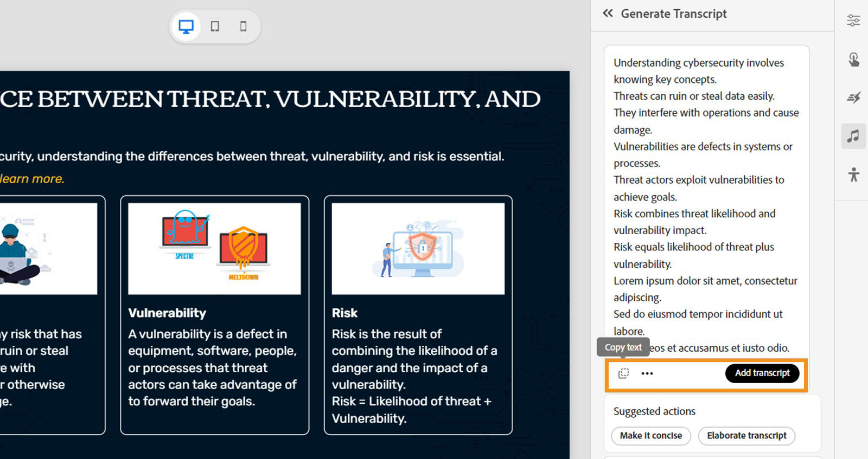Select the Vulnerability card heading
The image size is (868, 459).
(167, 313)
